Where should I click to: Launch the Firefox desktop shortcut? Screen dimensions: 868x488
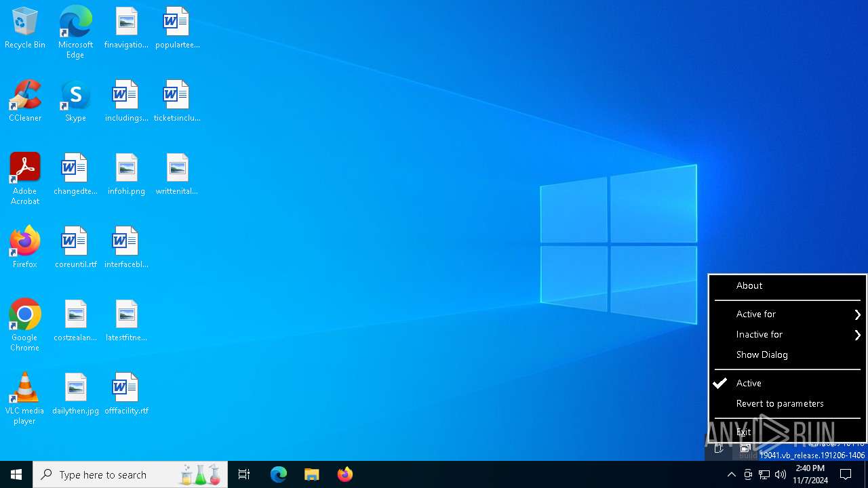pos(25,248)
